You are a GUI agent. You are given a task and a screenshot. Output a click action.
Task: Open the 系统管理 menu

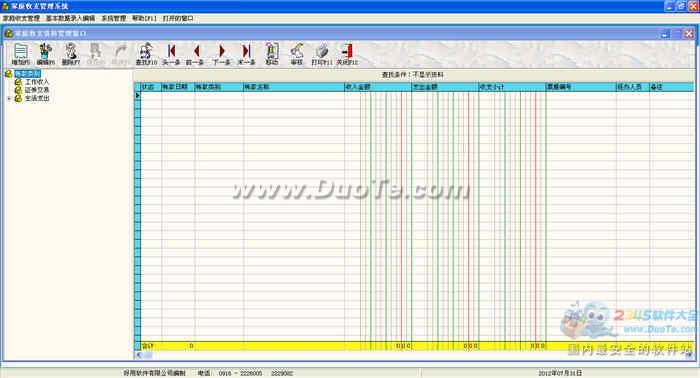point(113,18)
